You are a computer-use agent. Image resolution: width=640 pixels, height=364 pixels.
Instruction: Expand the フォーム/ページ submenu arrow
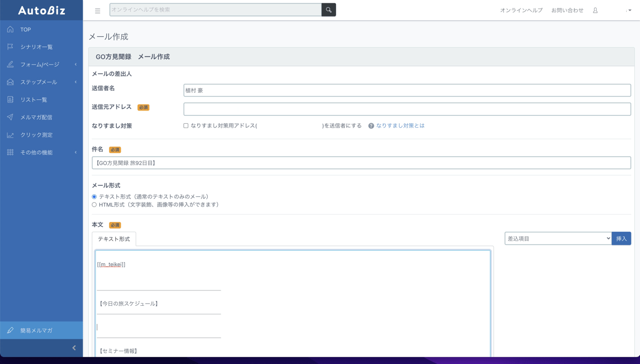(75, 65)
